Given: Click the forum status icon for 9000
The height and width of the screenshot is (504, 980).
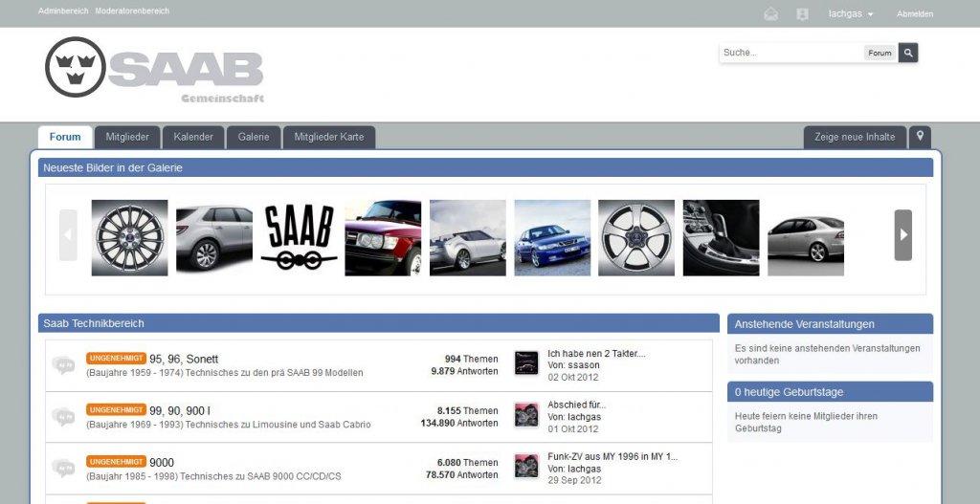Looking at the screenshot, I should click(x=63, y=469).
